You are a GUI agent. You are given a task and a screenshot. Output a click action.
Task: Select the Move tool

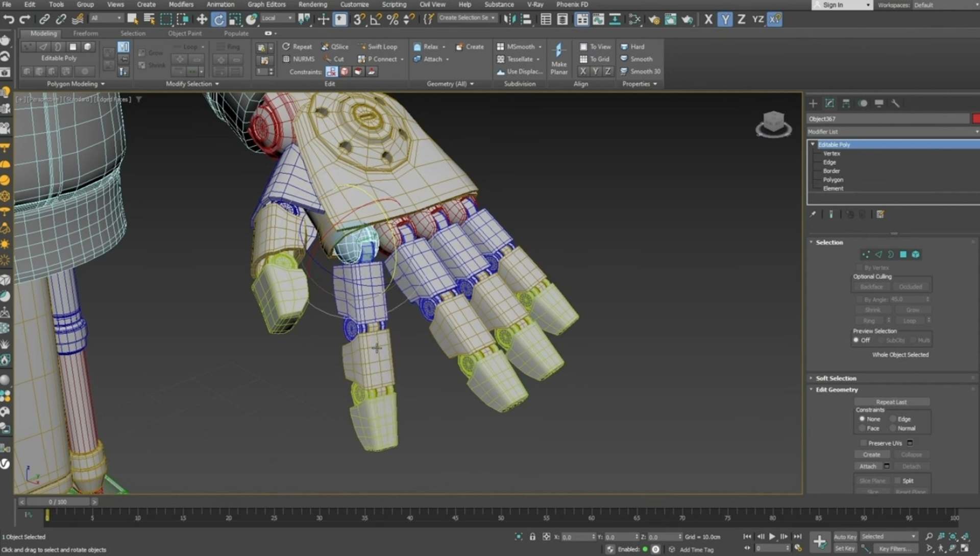(x=202, y=19)
